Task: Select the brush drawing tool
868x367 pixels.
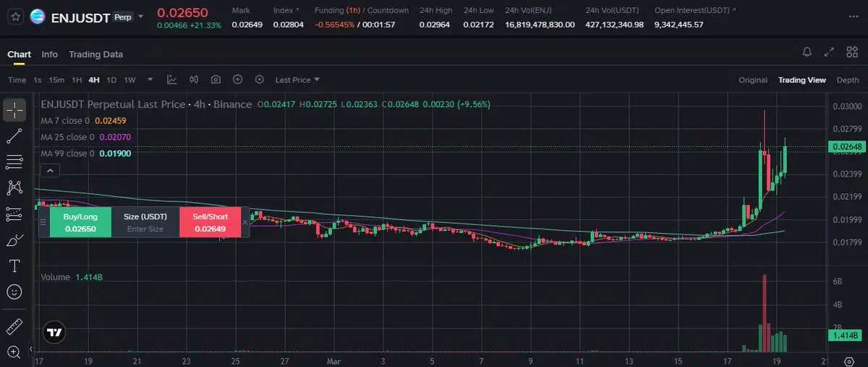Action: coord(14,240)
